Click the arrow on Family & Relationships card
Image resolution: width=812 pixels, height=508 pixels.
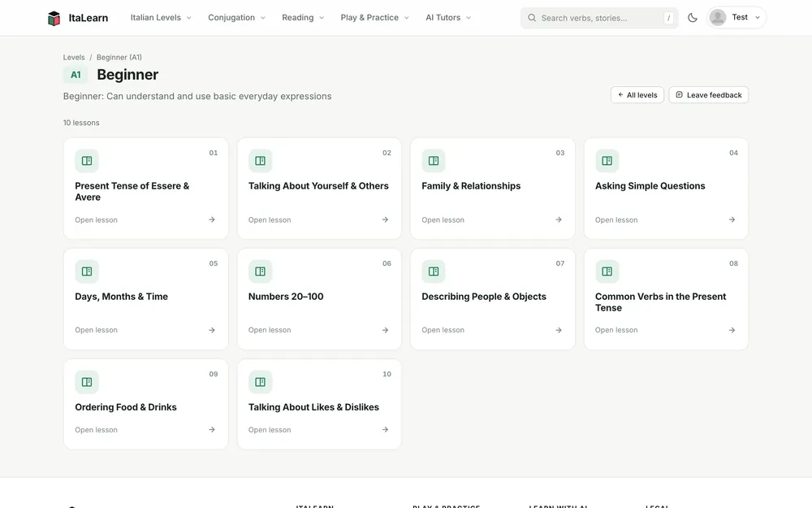559,219
